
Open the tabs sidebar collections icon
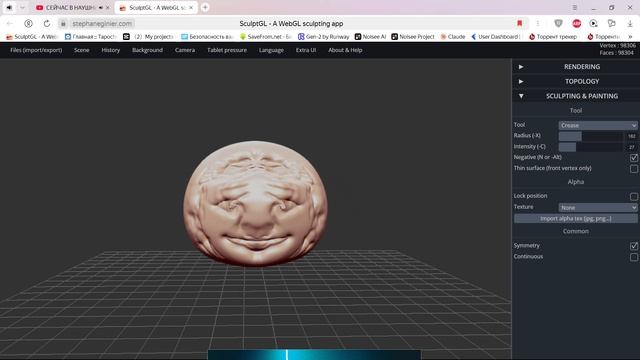pos(611,24)
